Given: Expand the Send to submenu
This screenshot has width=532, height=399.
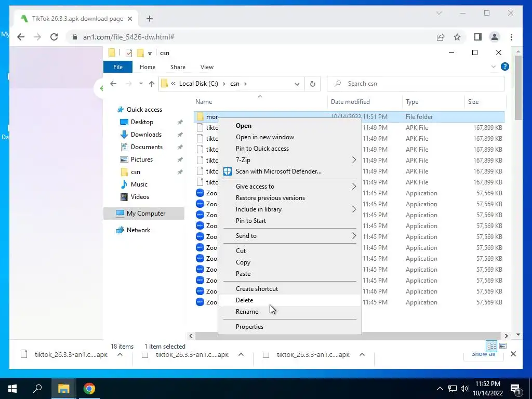Looking at the screenshot, I should point(290,236).
